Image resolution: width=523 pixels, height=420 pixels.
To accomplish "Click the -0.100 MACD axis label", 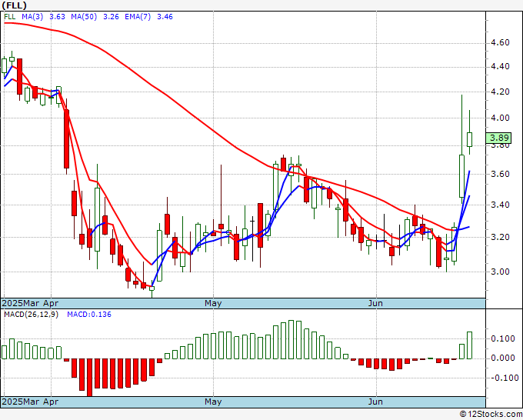I will 502,378.
